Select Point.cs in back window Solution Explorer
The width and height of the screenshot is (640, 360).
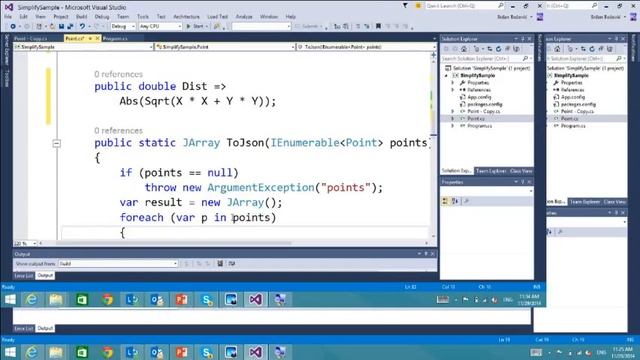pos(569,119)
